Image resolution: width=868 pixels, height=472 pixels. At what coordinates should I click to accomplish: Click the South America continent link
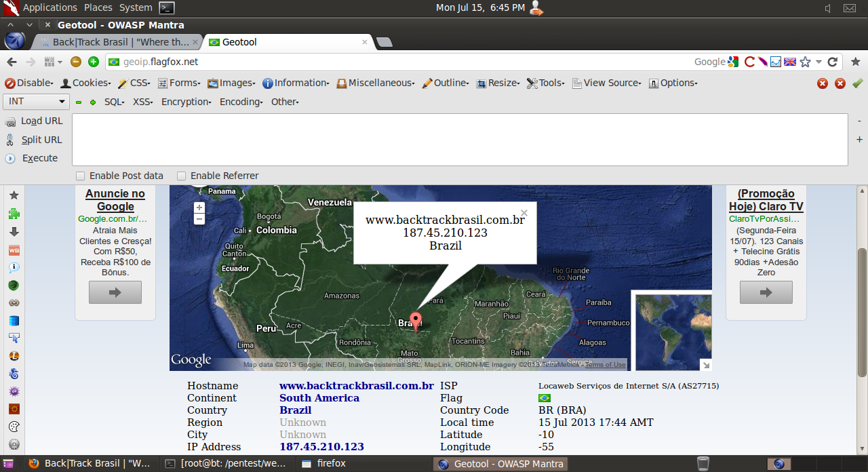[x=319, y=398]
